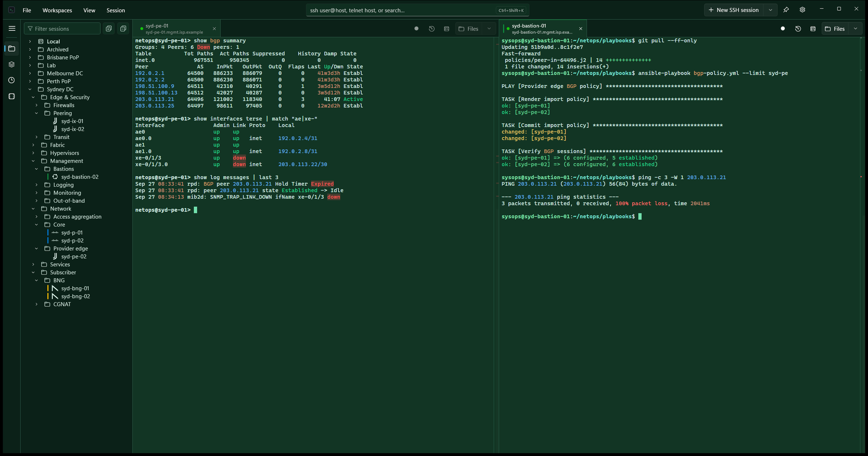The width and height of the screenshot is (868, 456).
Task: Open syd-ix-02 session
Action: click(x=73, y=129)
